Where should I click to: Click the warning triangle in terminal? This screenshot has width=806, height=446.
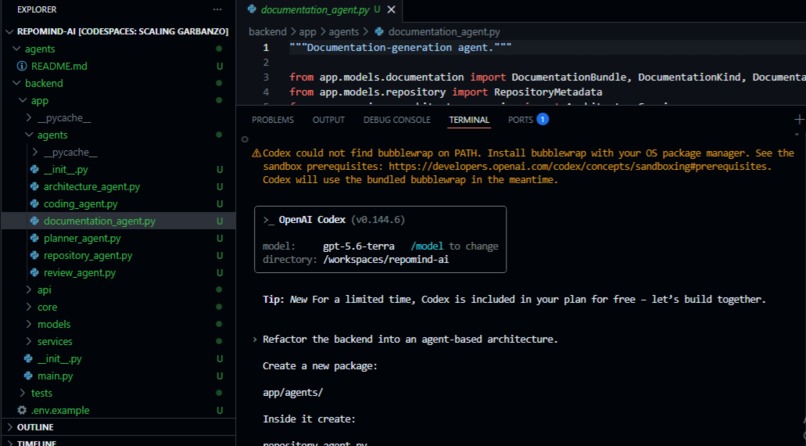point(256,153)
